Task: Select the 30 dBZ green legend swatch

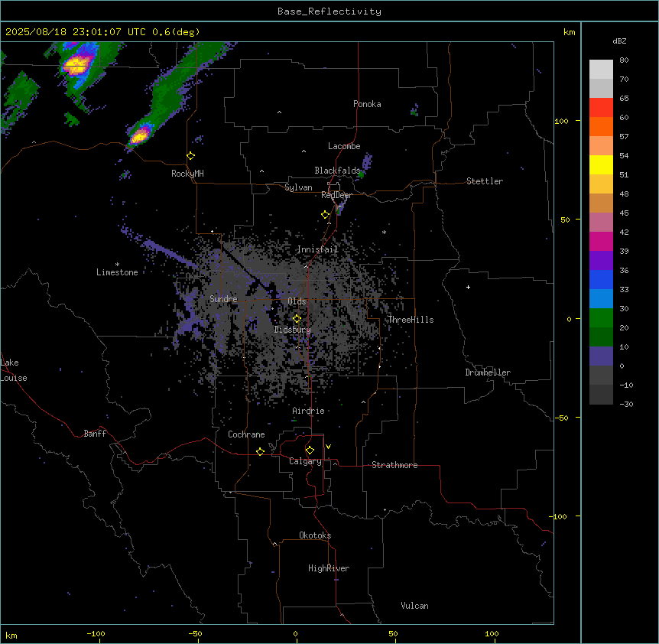Action: pos(601,318)
